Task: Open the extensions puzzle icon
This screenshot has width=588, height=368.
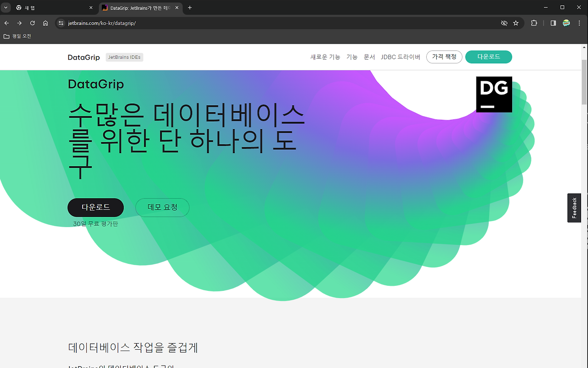Action: pyautogui.click(x=534, y=23)
